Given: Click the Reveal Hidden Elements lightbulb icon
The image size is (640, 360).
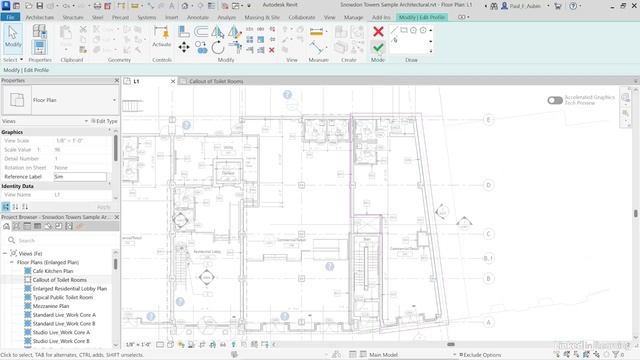Looking at the screenshot, I should coord(233,344).
